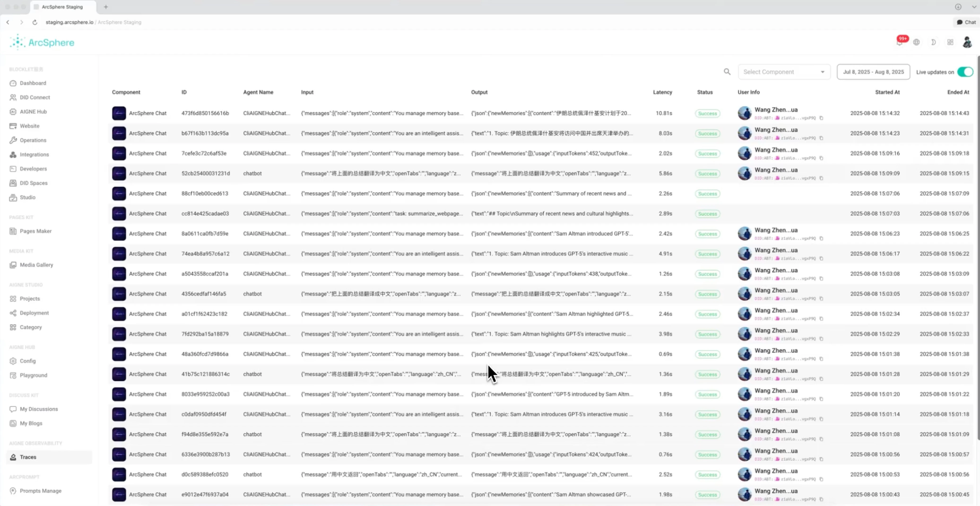
Task: Click Ended At 2025-08-08 15:00:45
Action: click(944, 494)
